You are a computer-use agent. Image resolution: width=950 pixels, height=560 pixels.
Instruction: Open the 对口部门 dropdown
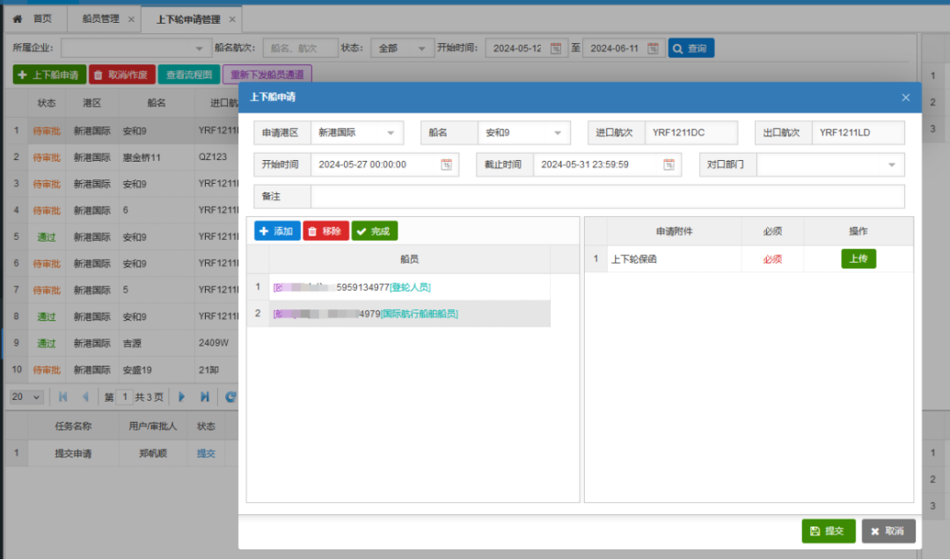point(891,164)
